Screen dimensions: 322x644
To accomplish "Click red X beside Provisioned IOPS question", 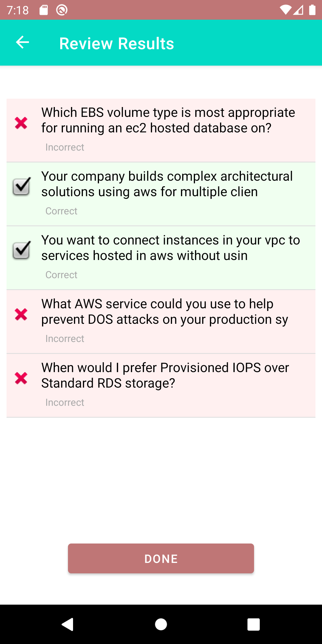I will click(21, 378).
